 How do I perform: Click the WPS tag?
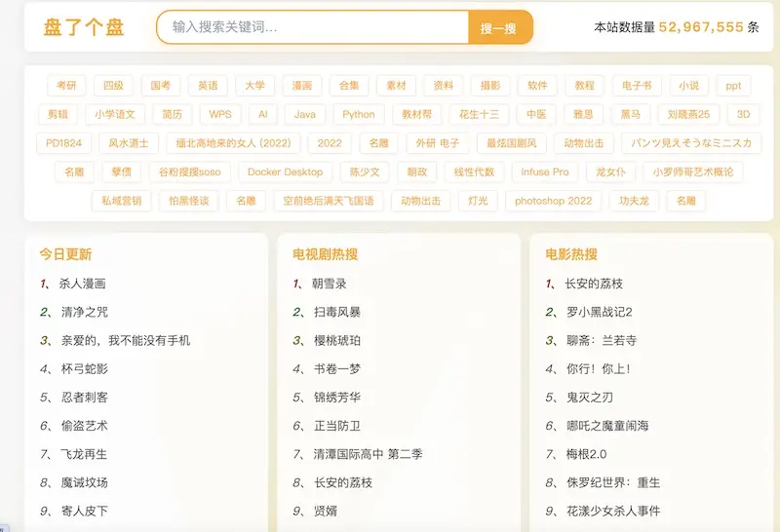(x=220, y=114)
